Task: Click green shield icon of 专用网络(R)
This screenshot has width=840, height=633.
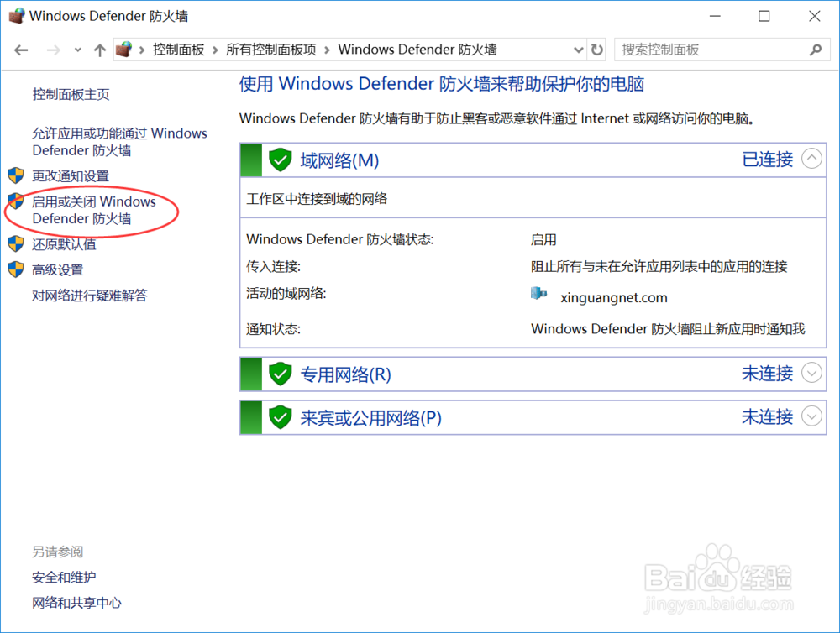Action: [x=281, y=374]
